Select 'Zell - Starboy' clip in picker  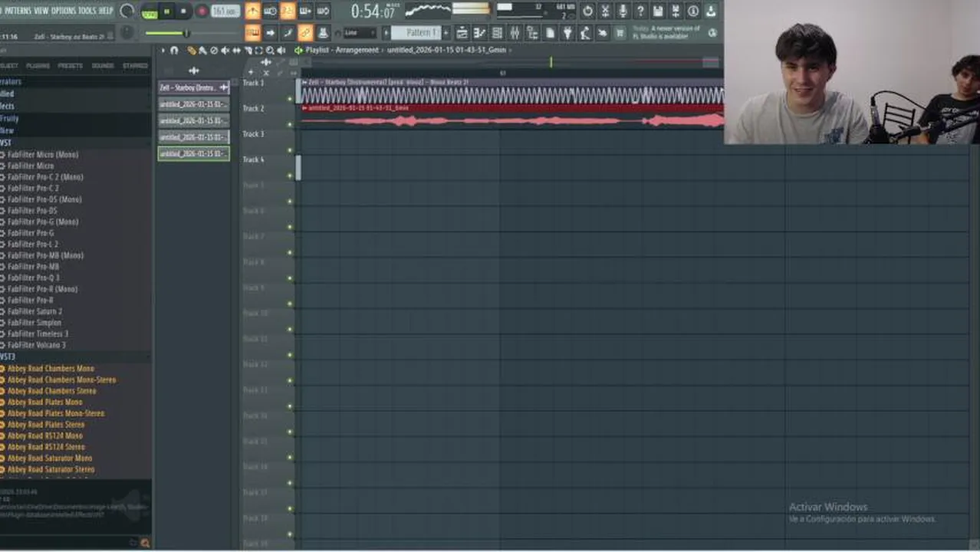coord(194,87)
